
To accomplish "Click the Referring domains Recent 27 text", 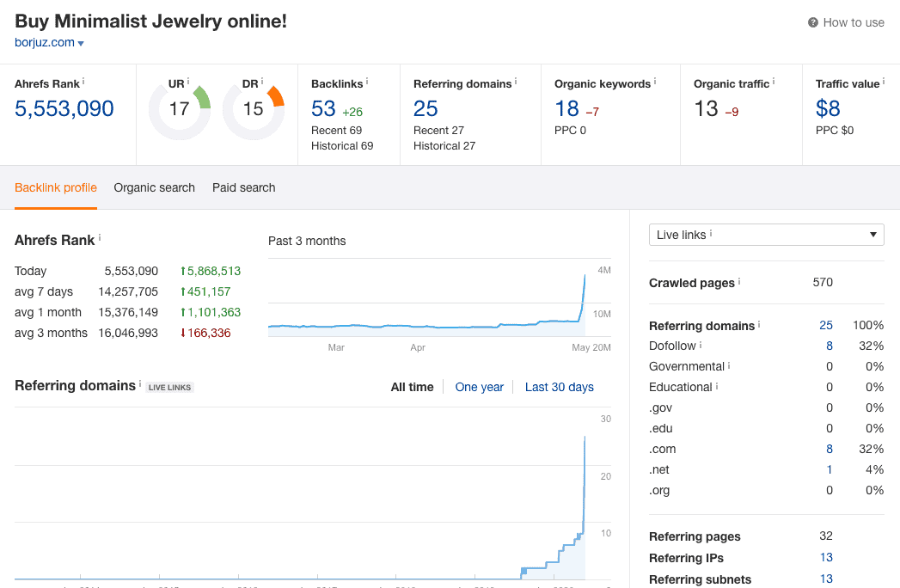I will pos(438,131).
